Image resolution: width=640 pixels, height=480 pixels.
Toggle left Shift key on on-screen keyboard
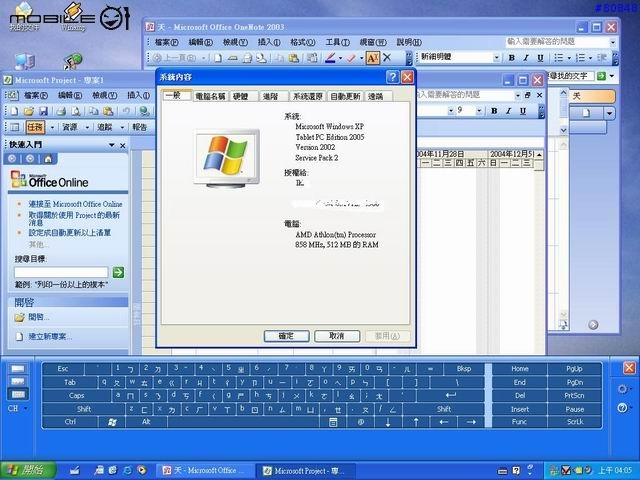[84, 409]
